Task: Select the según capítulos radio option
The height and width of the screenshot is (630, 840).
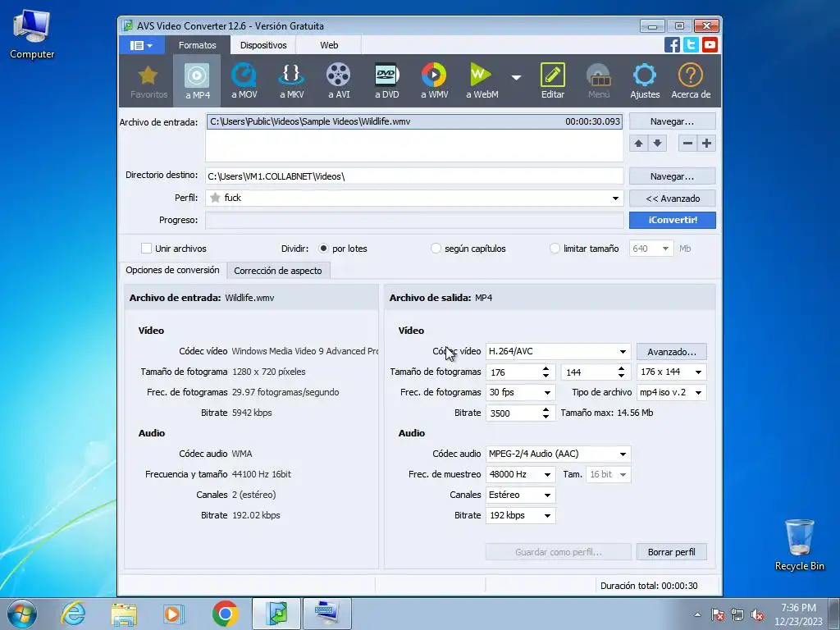Action: click(x=436, y=248)
